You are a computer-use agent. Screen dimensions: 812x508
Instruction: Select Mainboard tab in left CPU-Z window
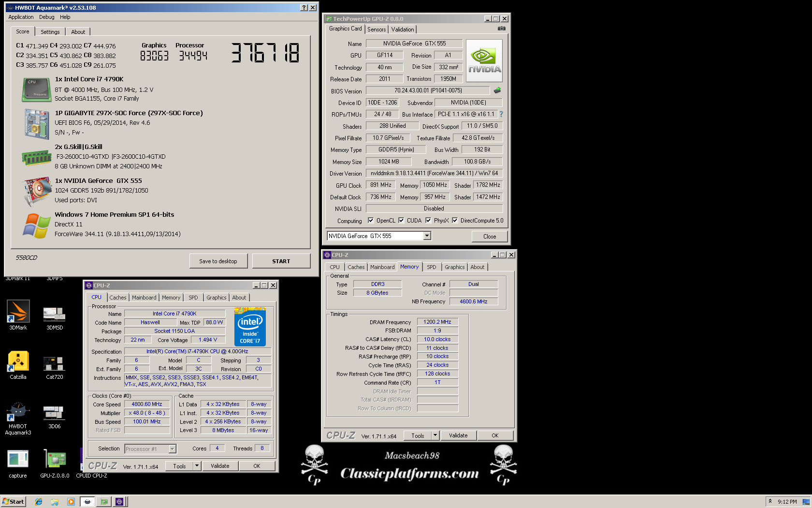click(x=144, y=298)
